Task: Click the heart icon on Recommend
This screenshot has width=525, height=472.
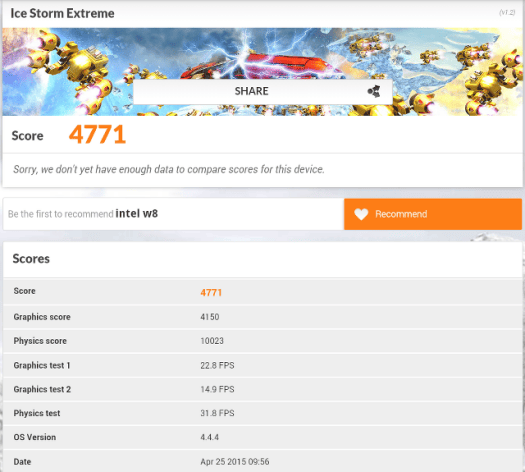Action: point(361,214)
